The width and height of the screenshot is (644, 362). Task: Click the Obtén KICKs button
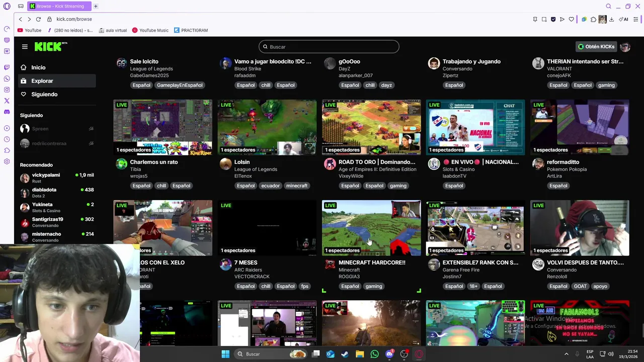click(596, 47)
